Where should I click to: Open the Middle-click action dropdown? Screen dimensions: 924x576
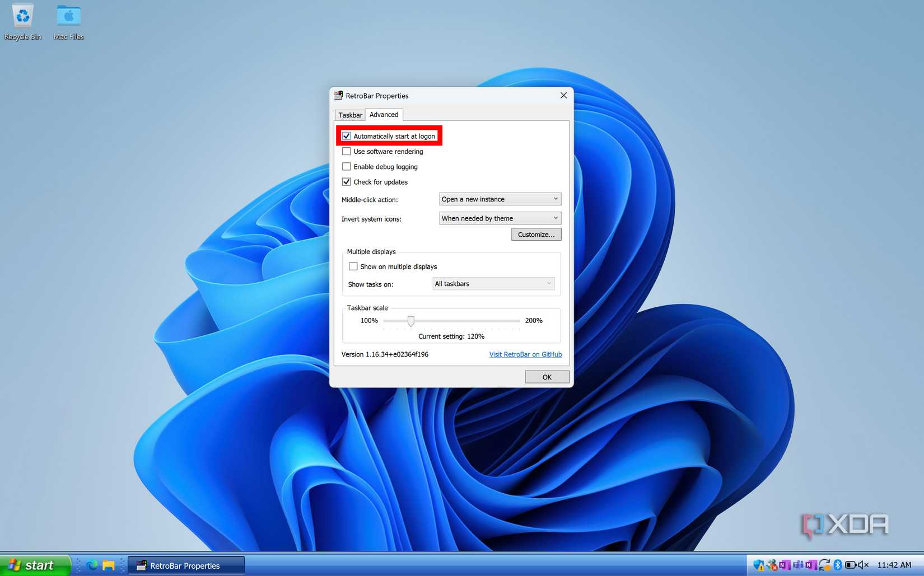pyautogui.click(x=499, y=199)
